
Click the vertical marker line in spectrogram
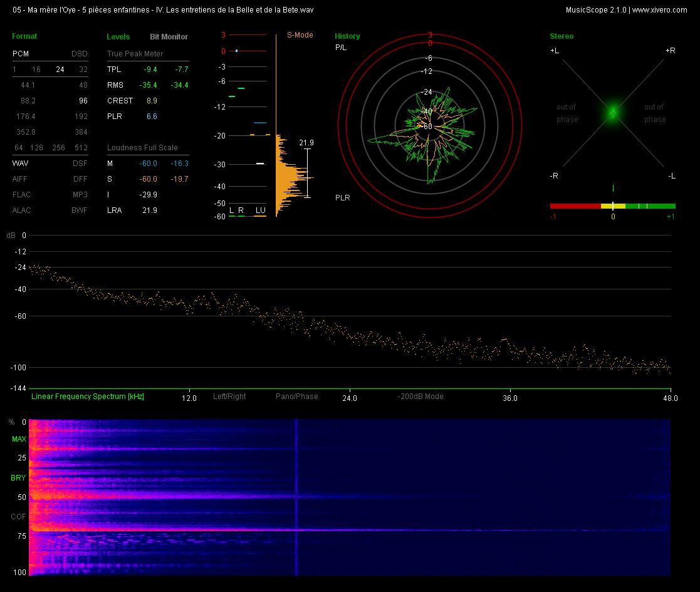coord(296,497)
